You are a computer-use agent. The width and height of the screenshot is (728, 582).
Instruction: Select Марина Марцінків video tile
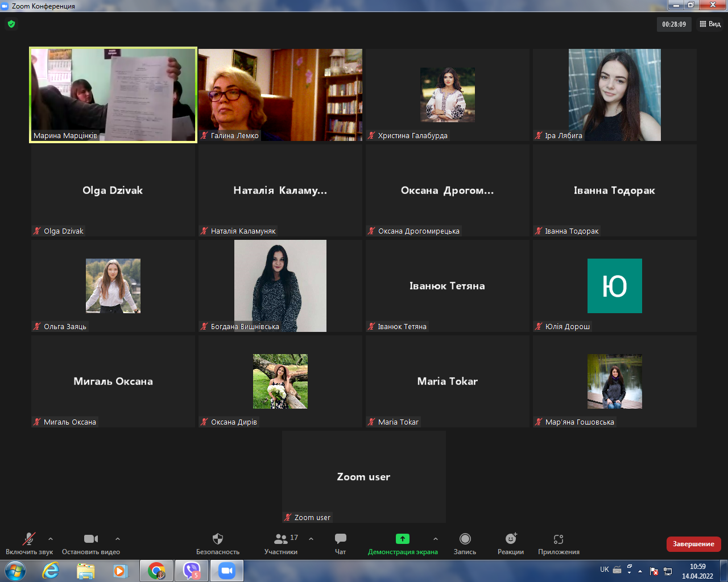pyautogui.click(x=113, y=94)
